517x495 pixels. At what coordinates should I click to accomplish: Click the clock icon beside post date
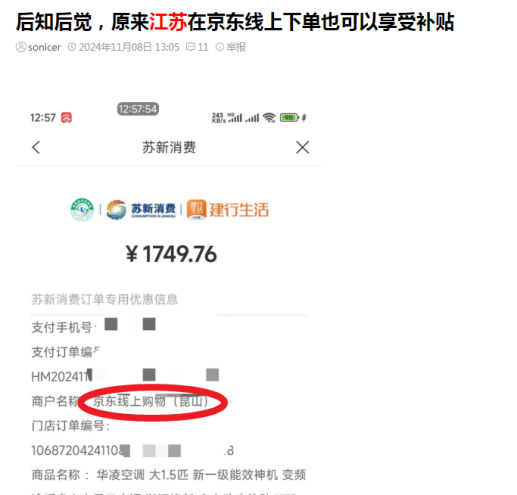(71, 47)
